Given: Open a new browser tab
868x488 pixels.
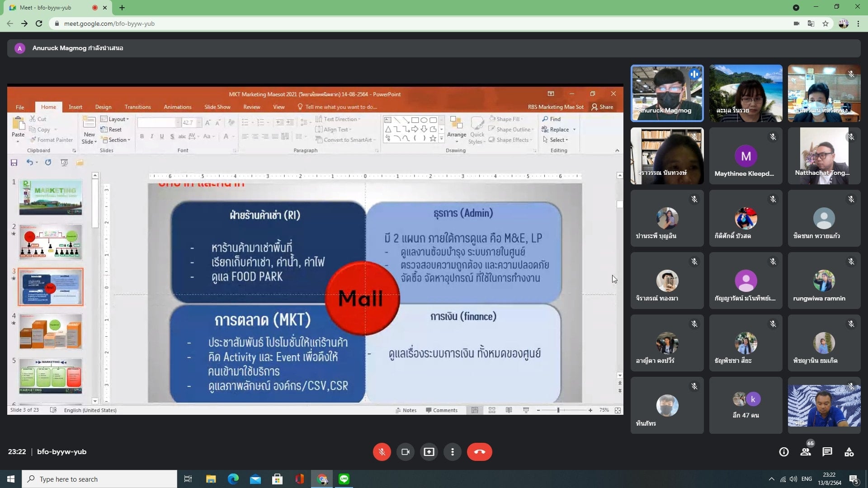Looking at the screenshot, I should [122, 8].
